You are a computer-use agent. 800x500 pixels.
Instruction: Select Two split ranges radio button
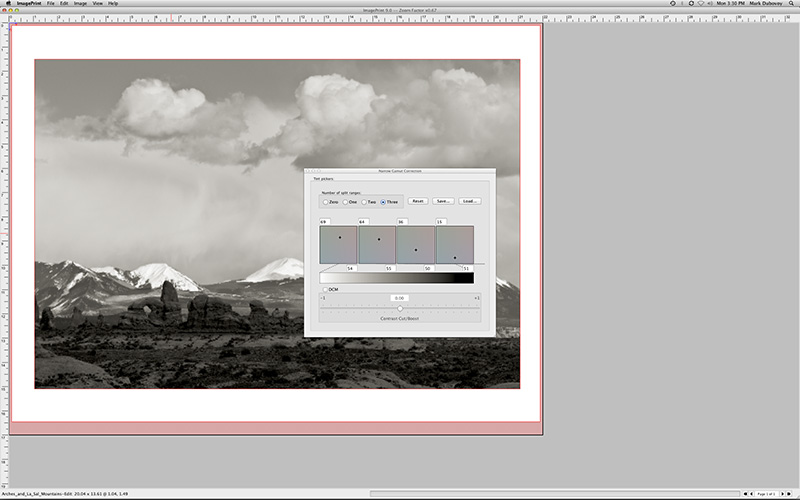point(364,202)
